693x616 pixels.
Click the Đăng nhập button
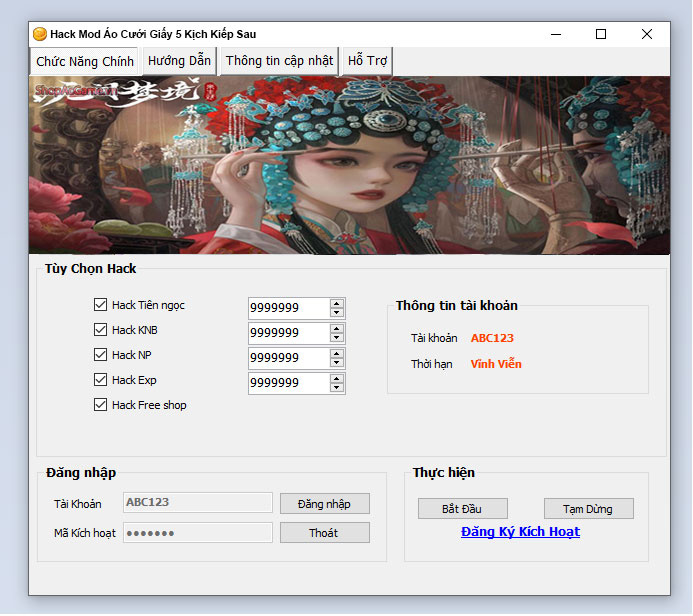pyautogui.click(x=325, y=504)
